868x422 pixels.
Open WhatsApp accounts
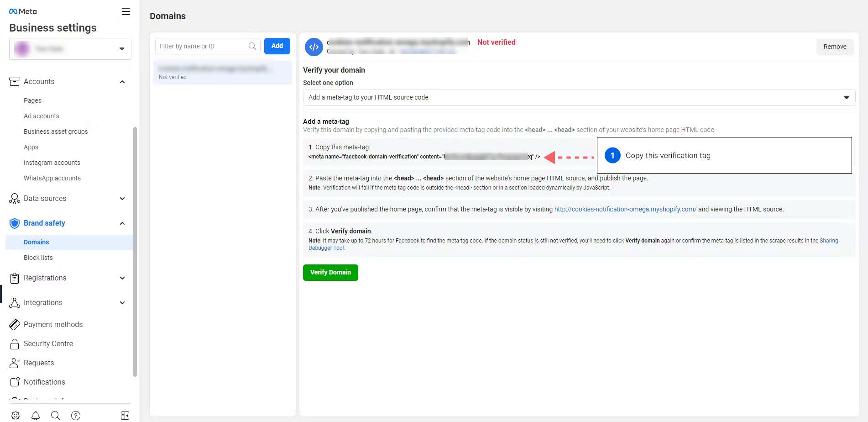click(52, 178)
